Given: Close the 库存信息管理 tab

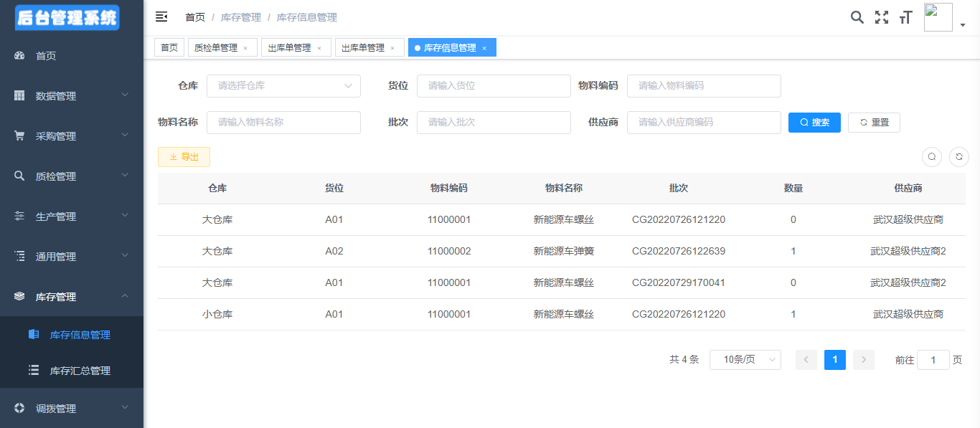Looking at the screenshot, I should [x=484, y=48].
